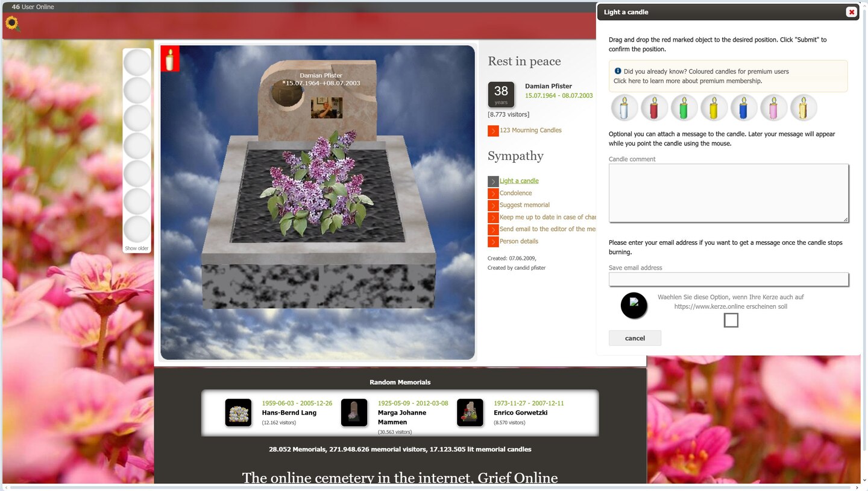This screenshot has width=868, height=491.
Task: Click the arrow icon beside Light a candle
Action: click(x=493, y=182)
